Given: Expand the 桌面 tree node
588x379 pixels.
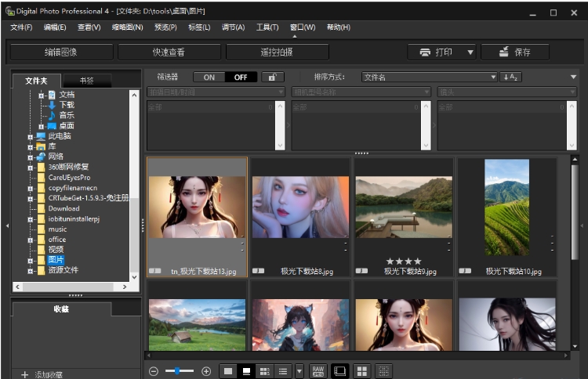Looking at the screenshot, I should click(x=42, y=127).
